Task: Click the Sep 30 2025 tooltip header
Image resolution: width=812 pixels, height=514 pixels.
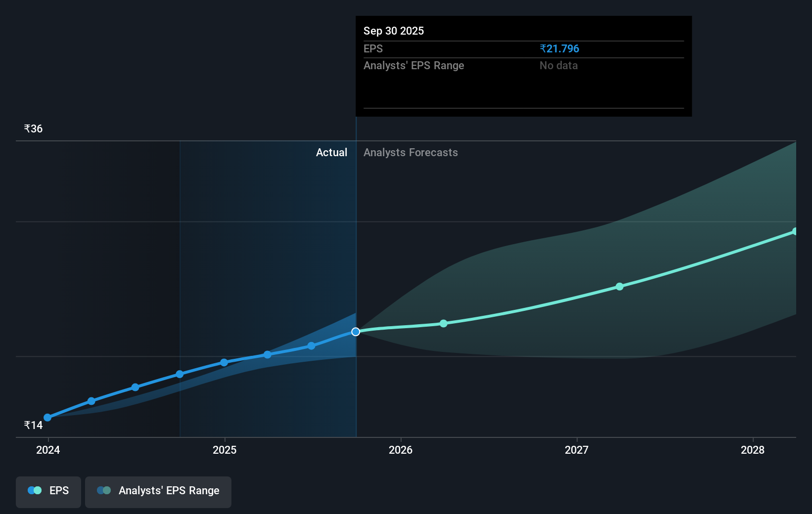Action: [394, 31]
